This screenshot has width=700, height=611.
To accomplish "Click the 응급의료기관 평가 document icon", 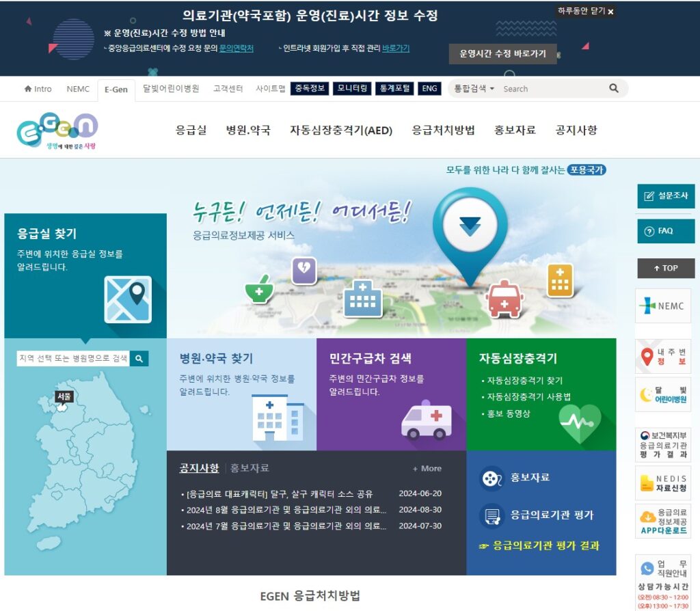I will pos(492,516).
